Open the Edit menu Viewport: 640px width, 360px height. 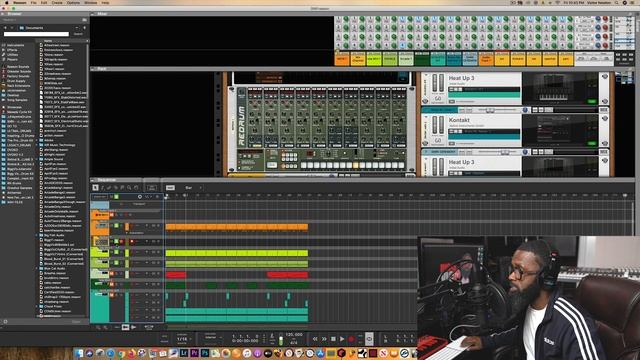(44, 2)
